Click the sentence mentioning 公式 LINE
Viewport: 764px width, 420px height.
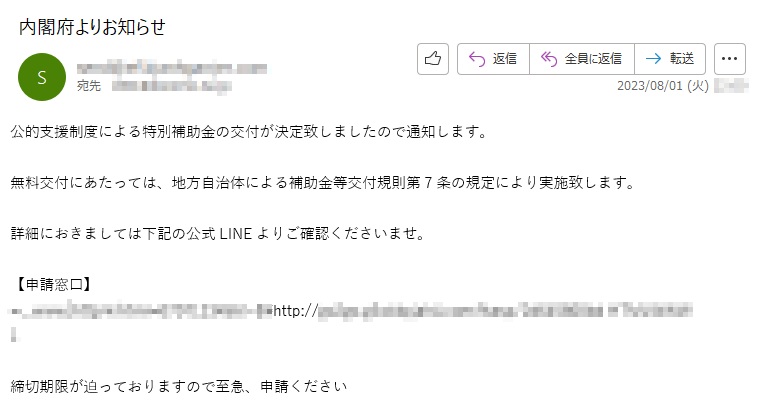coord(219,234)
